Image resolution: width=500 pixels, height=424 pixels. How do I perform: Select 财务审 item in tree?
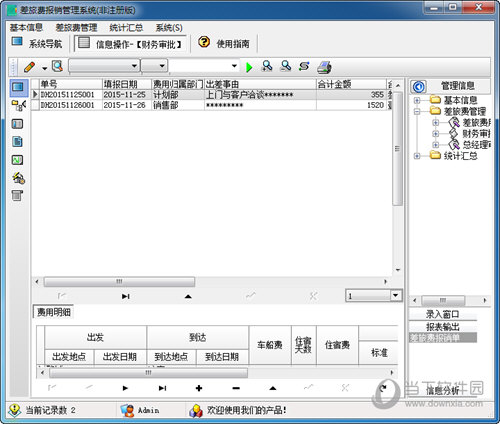469,134
